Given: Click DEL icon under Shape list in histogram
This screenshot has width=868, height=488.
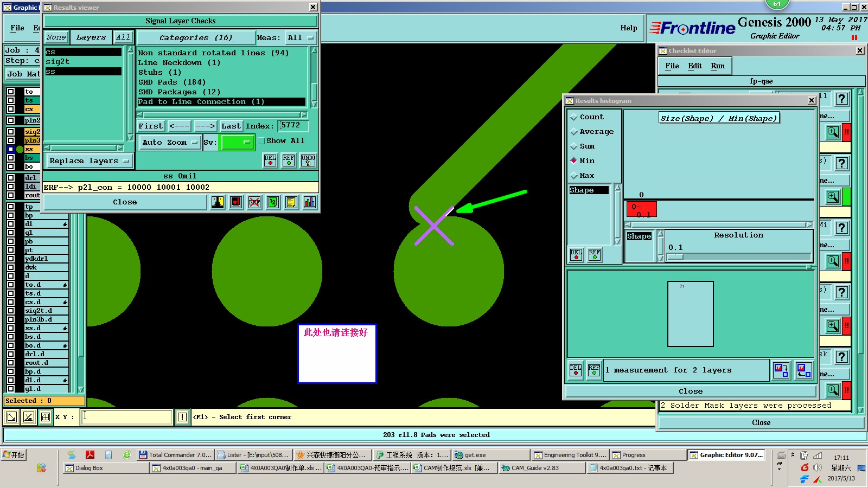Looking at the screenshot, I should [x=576, y=255].
